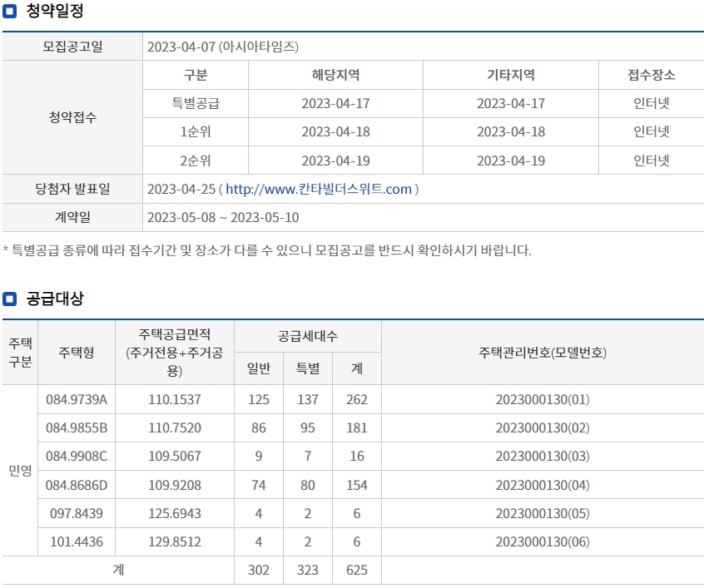Viewport: 704px width, 588px height.
Task: Click the announcement date 2023-04-07 (아시아타임즈)
Action: [x=223, y=47]
